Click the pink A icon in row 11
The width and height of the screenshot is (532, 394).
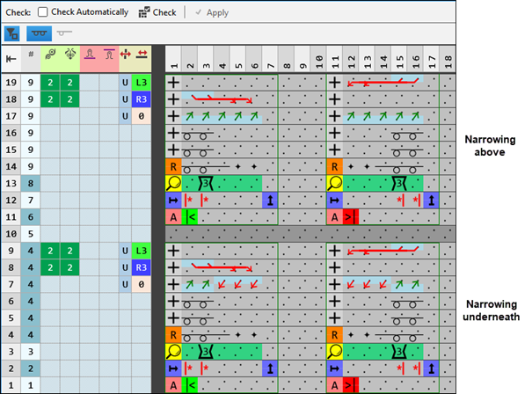pos(173,217)
